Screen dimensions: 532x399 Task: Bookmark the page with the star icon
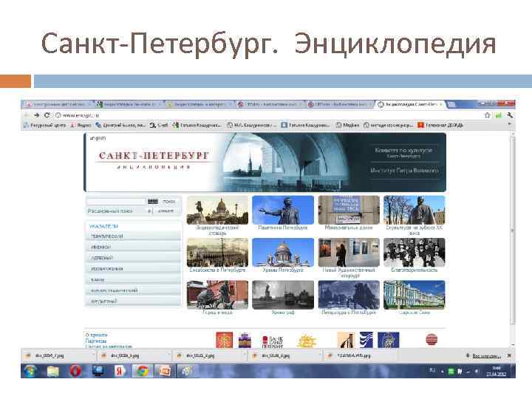pyautogui.click(x=487, y=115)
